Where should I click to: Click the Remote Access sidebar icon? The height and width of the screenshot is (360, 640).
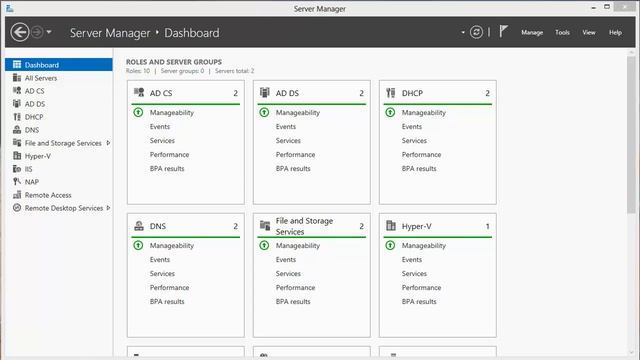(x=17, y=195)
